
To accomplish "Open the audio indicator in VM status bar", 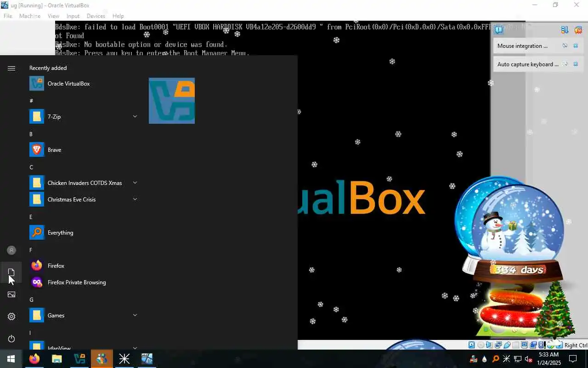I will (x=489, y=345).
